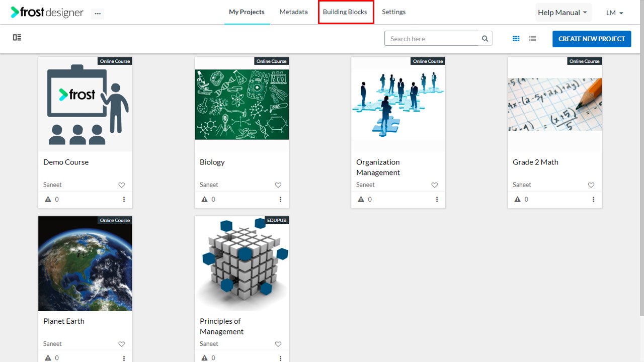Open the LM user menu
Screen dimensions: 644x362
point(615,13)
